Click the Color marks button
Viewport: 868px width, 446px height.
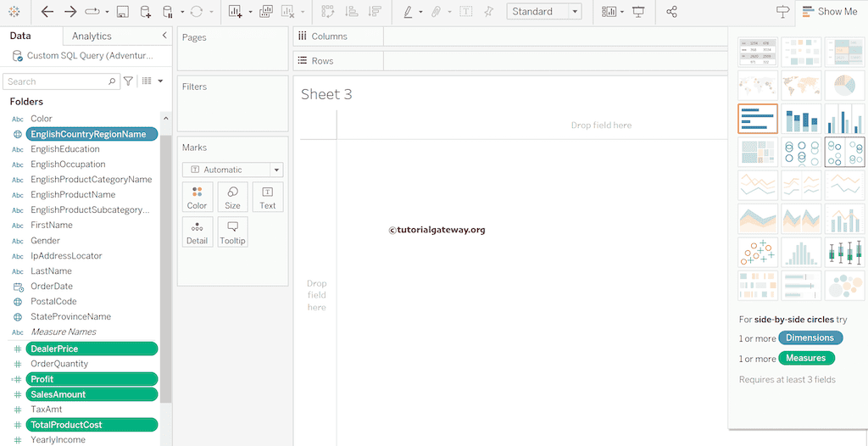[197, 198]
